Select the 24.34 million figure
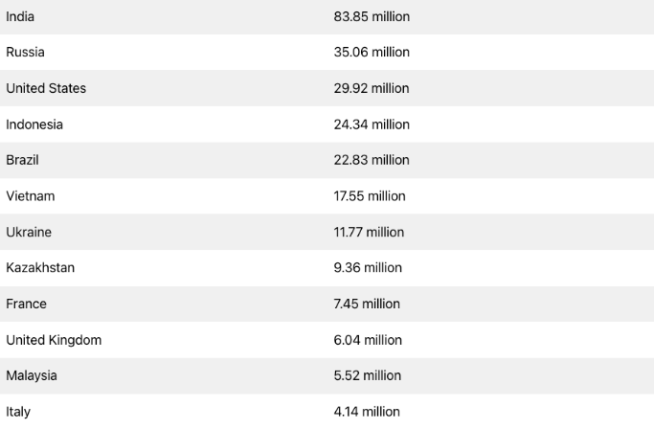Viewport: 654px width, 429px height. (x=371, y=124)
